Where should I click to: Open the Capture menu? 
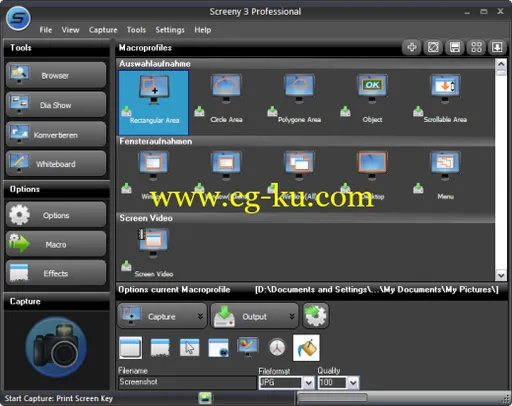(103, 30)
